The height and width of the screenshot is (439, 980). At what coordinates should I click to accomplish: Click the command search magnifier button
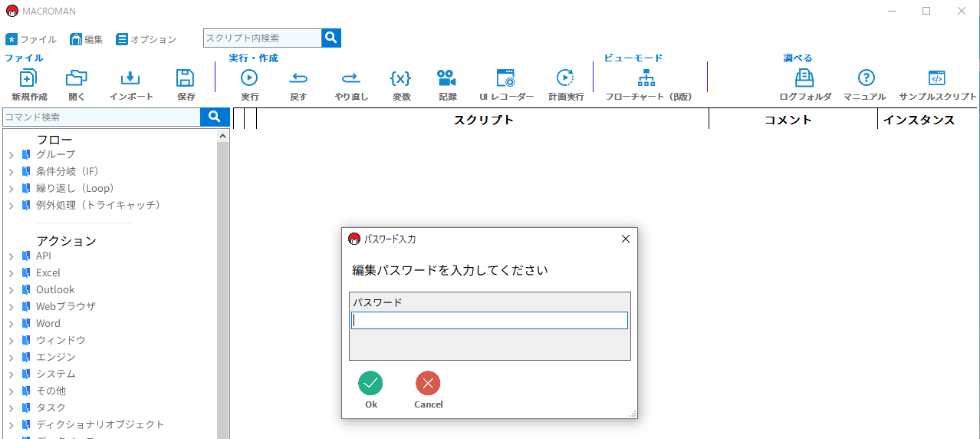tap(215, 117)
